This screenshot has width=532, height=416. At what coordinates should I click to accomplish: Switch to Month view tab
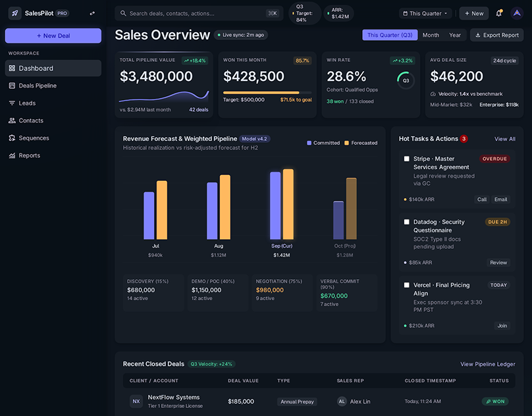(431, 35)
